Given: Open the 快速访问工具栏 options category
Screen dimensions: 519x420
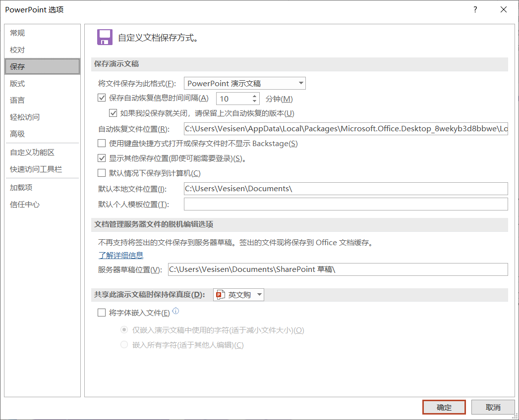Looking at the screenshot, I should [42, 169].
